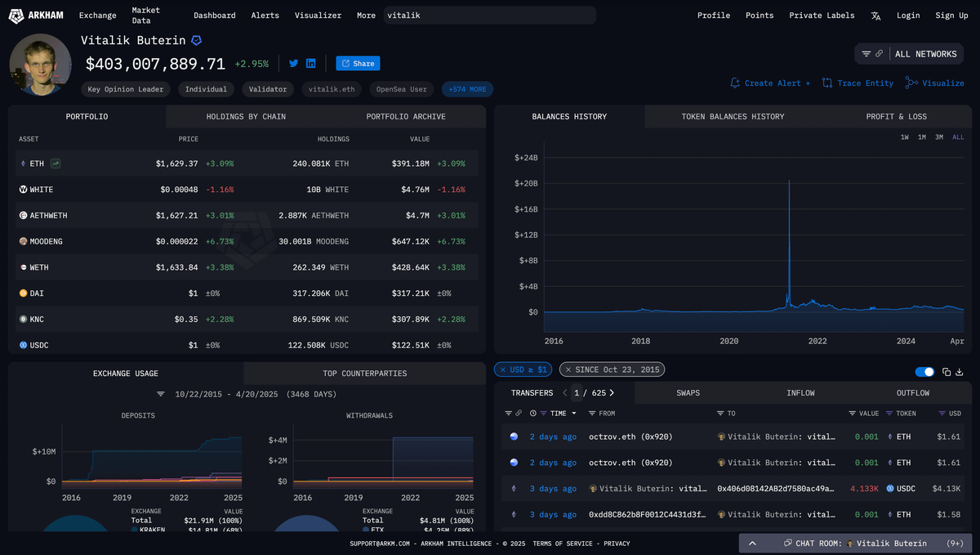
Task: Open the Profit & Loss tab
Action: 896,117
